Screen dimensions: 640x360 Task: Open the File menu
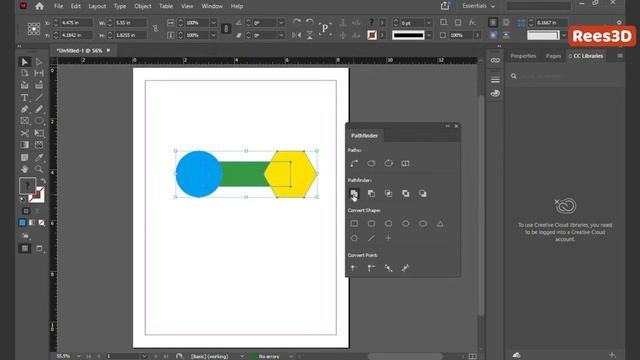tap(58, 6)
